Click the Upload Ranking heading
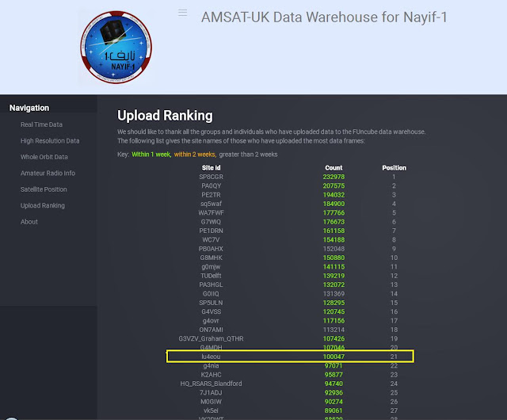This screenshot has width=507, height=420. click(165, 116)
